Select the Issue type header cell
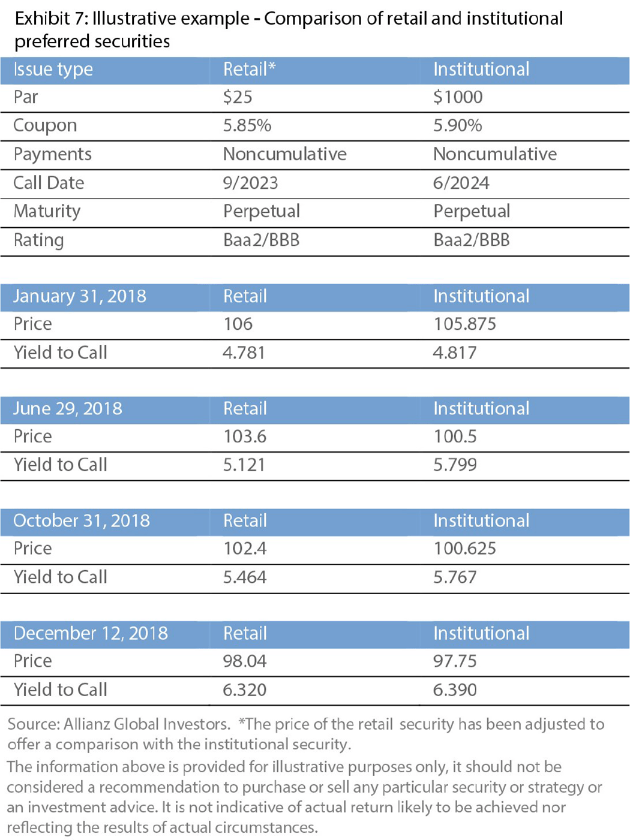Viewport: 630px width, 840px height. point(53,70)
